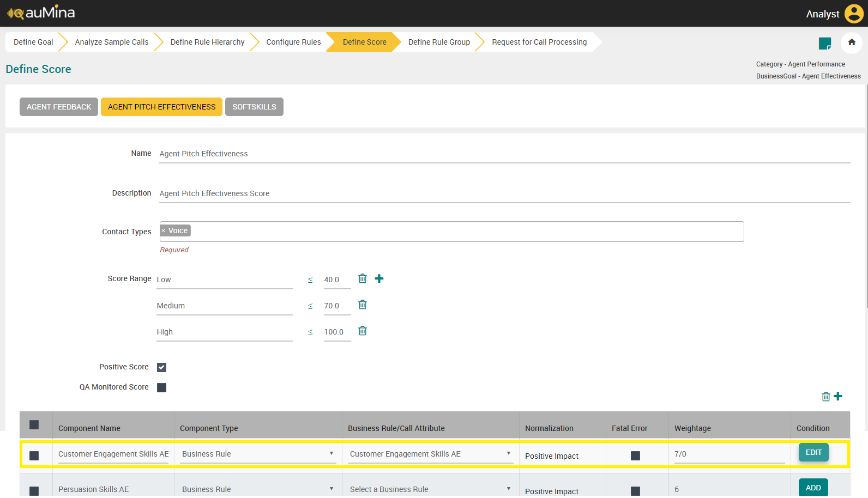Open Component Type dropdown for Customer Engagement Skills AE
868x498 pixels.
258,454
